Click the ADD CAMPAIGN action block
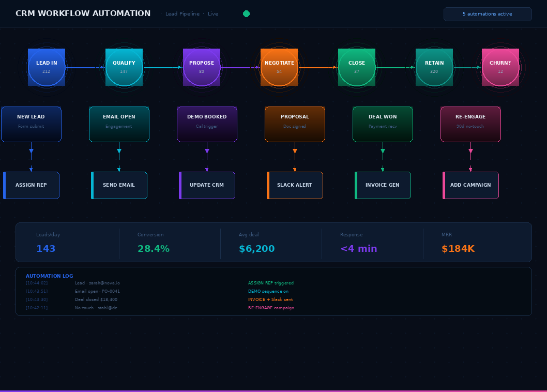The height and width of the screenshot is (392, 547). (471, 185)
